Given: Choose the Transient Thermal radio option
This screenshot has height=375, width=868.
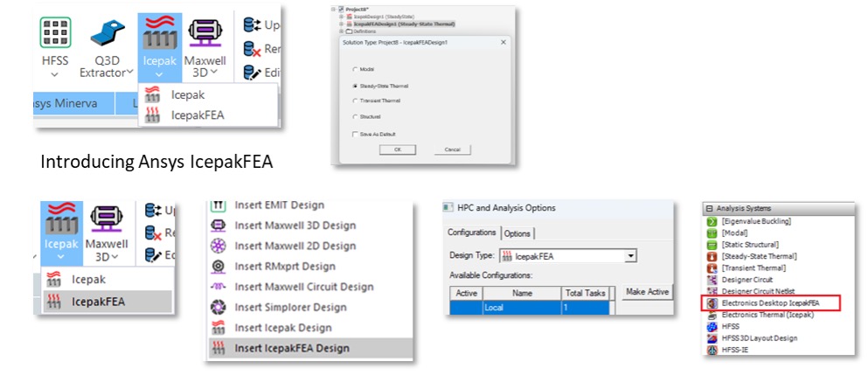Looking at the screenshot, I should [354, 101].
